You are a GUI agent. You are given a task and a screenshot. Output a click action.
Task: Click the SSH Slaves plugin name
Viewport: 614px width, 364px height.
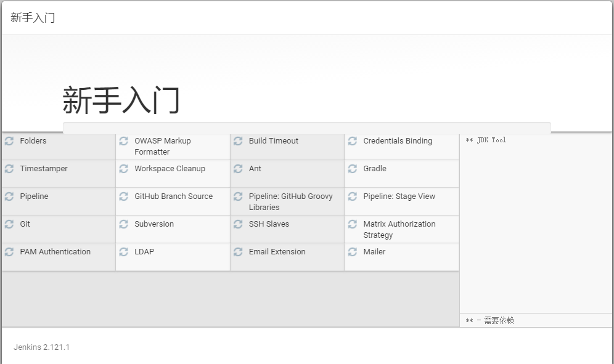pyautogui.click(x=269, y=224)
